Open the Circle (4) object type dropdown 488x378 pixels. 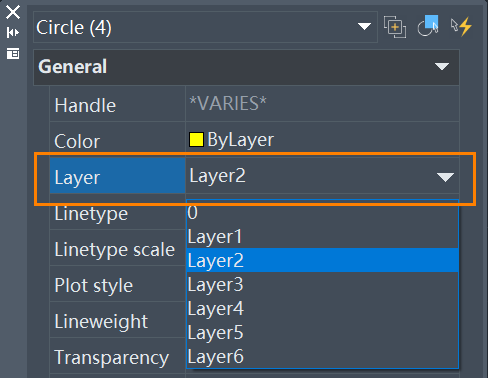coord(205,27)
